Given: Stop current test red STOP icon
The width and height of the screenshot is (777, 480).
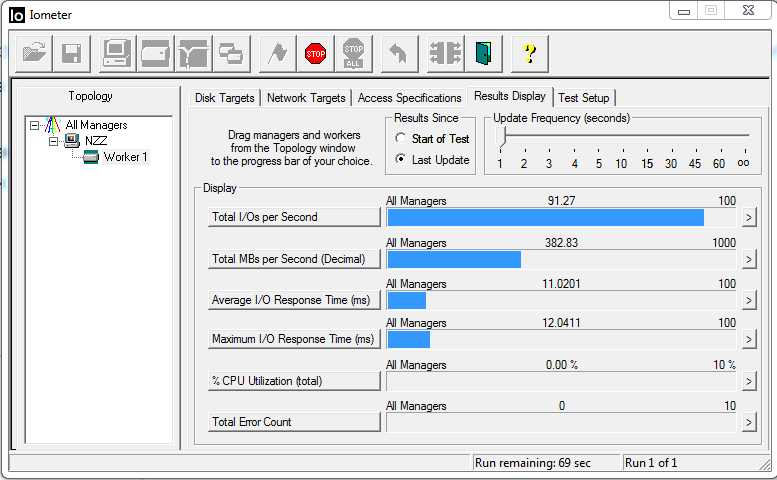Looking at the screenshot, I should pos(316,53).
